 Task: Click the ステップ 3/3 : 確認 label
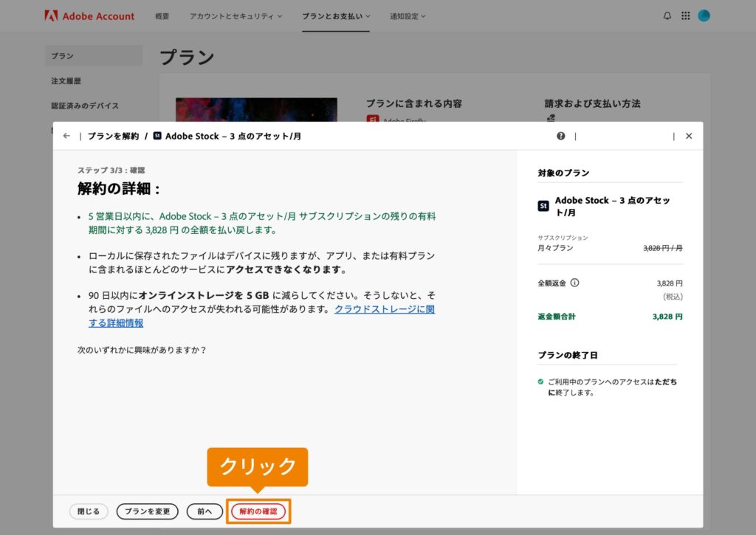pos(111,170)
